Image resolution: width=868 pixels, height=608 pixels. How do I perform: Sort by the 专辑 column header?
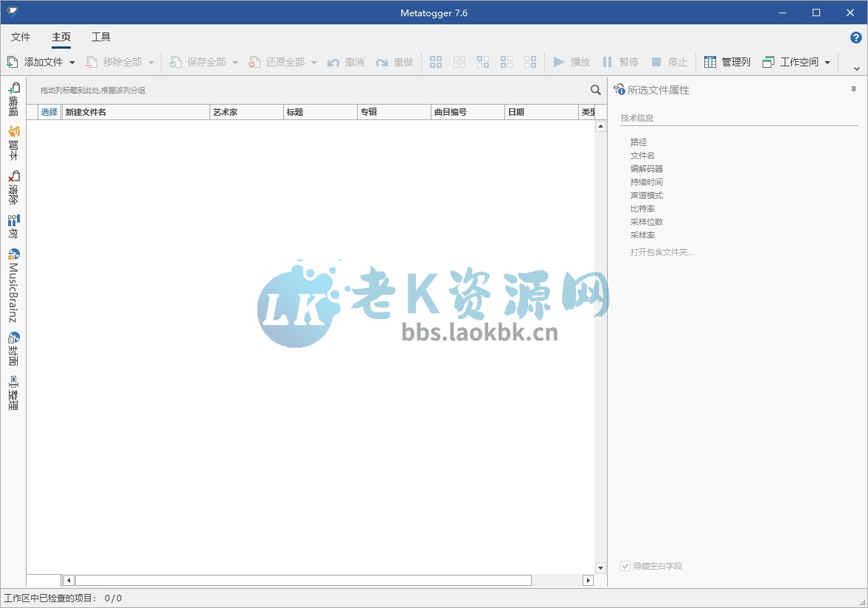pyautogui.click(x=394, y=112)
